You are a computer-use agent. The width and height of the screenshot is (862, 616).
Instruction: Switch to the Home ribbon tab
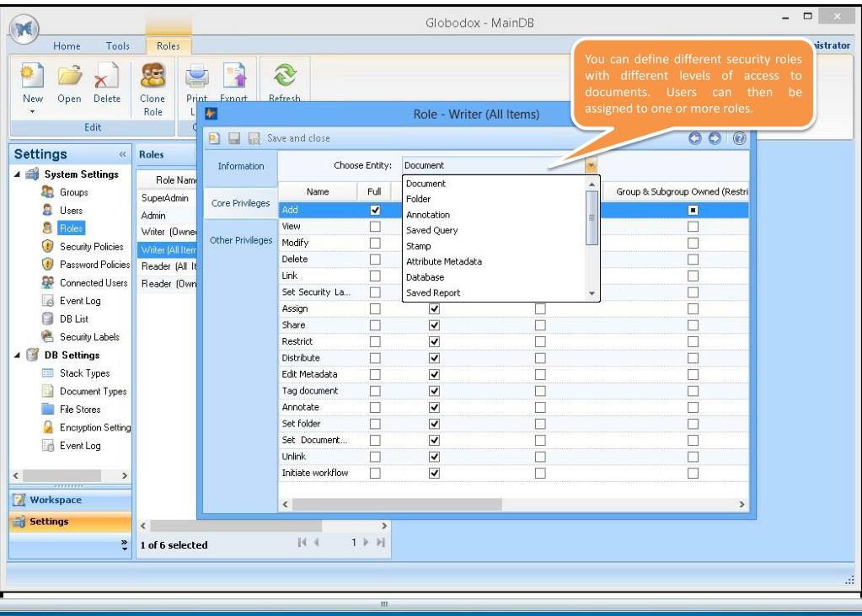click(67, 46)
